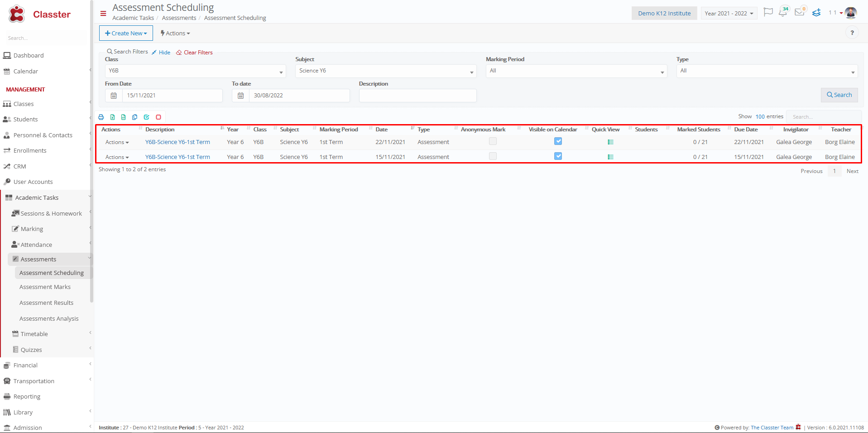The width and height of the screenshot is (868, 433).
Task: Click the To date calendar icon
Action: pos(241,96)
